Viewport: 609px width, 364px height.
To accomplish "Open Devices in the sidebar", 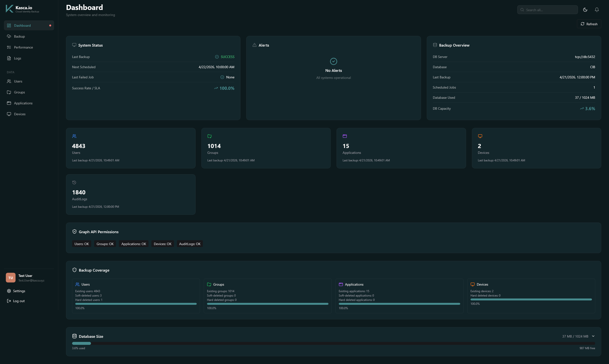I will click(29, 114).
